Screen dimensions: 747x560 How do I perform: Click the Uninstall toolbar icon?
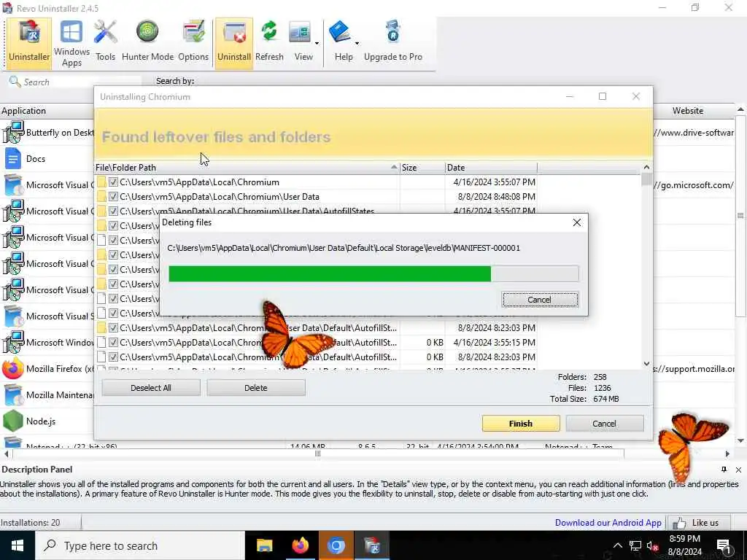click(x=234, y=42)
